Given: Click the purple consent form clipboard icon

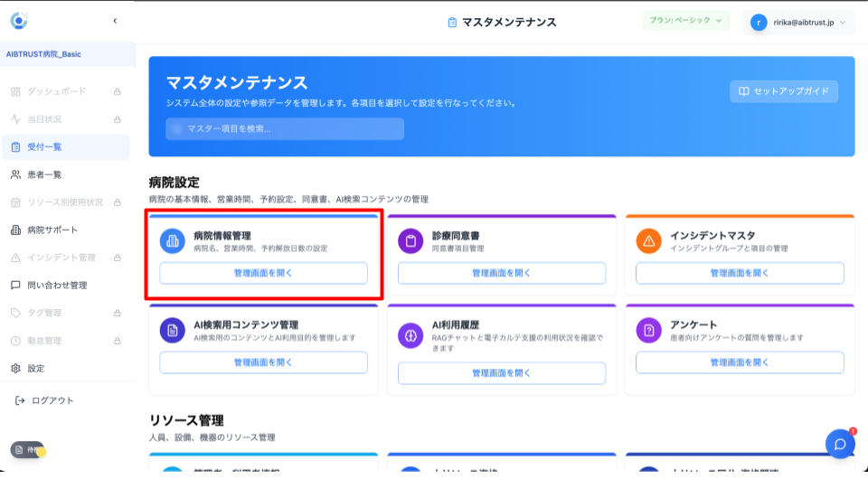Looking at the screenshot, I should pyautogui.click(x=410, y=240).
